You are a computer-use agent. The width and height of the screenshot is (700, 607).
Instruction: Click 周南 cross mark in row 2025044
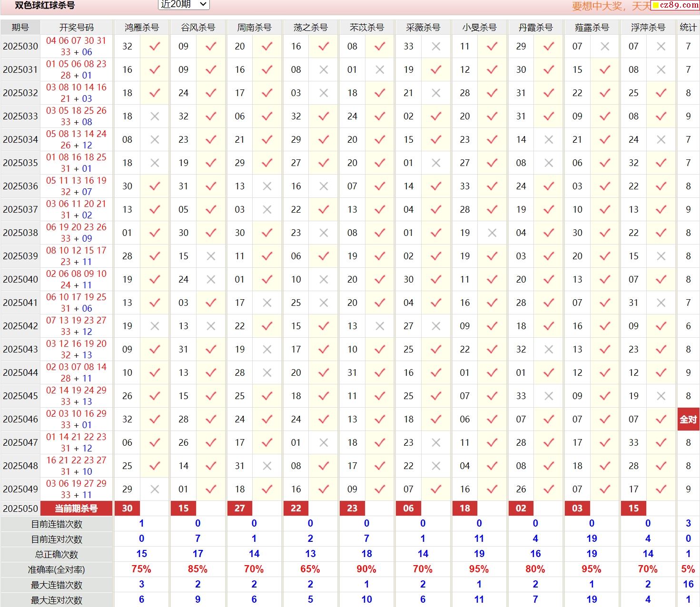pyautogui.click(x=267, y=372)
